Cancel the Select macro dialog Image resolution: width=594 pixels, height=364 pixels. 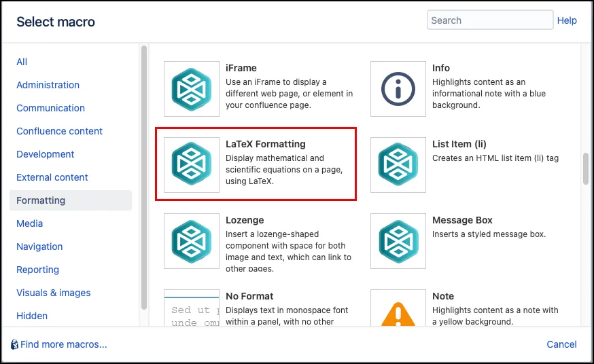(x=561, y=344)
